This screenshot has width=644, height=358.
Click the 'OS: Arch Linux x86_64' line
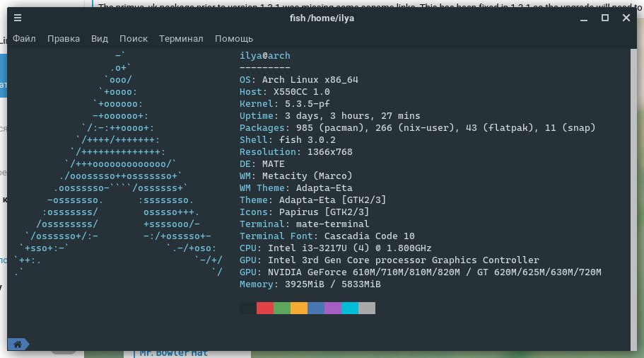[298, 80]
